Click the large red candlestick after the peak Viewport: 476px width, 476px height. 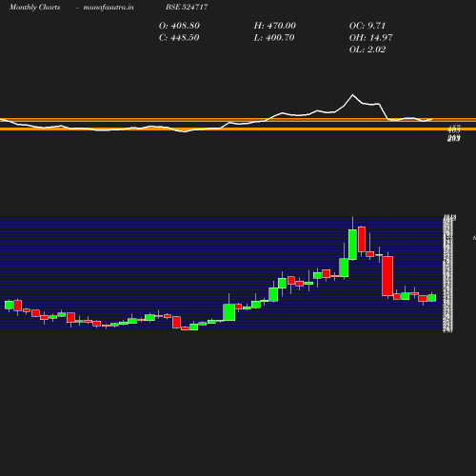coord(387,276)
